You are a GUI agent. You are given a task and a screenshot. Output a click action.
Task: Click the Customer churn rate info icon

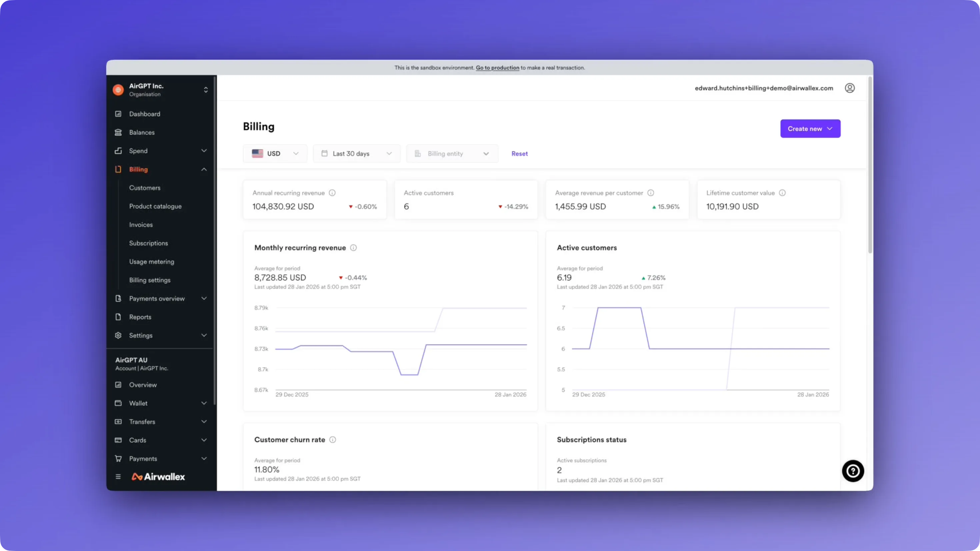333,440
